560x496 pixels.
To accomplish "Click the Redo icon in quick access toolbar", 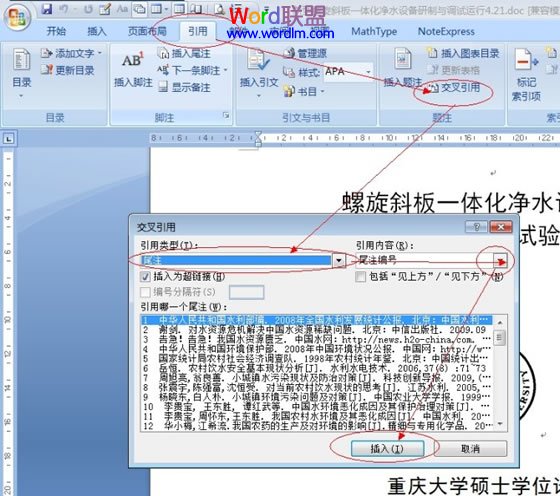I will pyautogui.click(x=88, y=9).
